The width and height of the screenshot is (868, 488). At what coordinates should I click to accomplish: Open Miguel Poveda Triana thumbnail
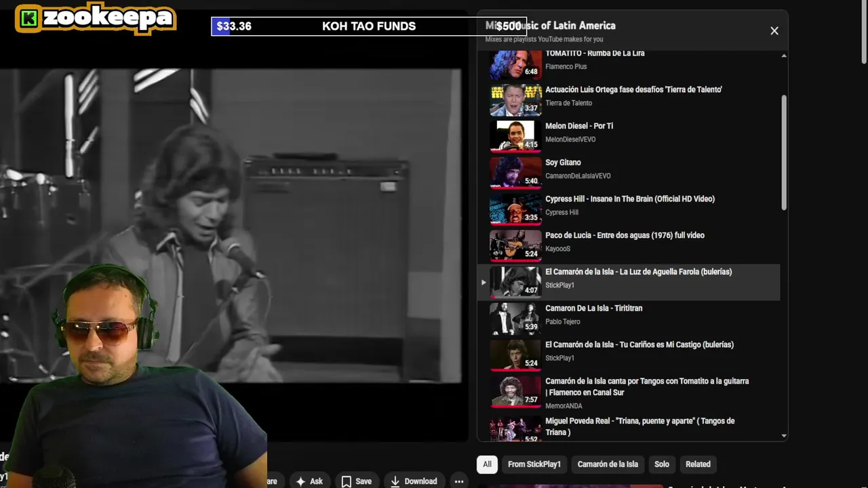pyautogui.click(x=515, y=428)
